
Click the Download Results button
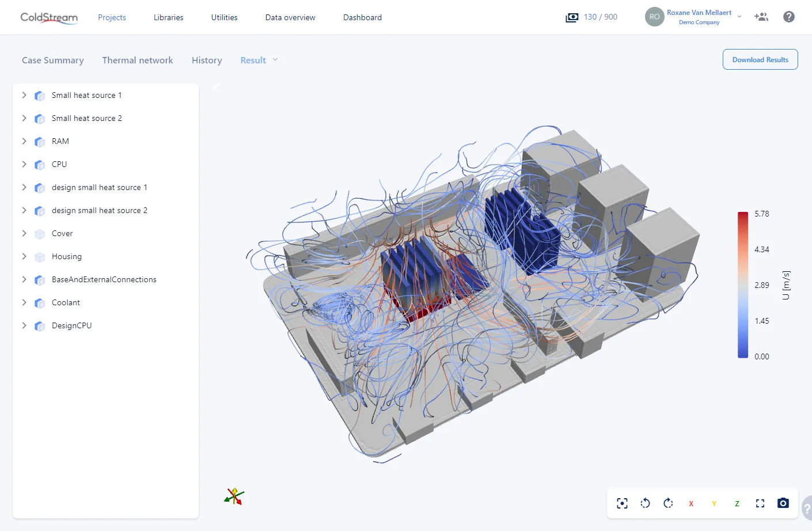760,59
